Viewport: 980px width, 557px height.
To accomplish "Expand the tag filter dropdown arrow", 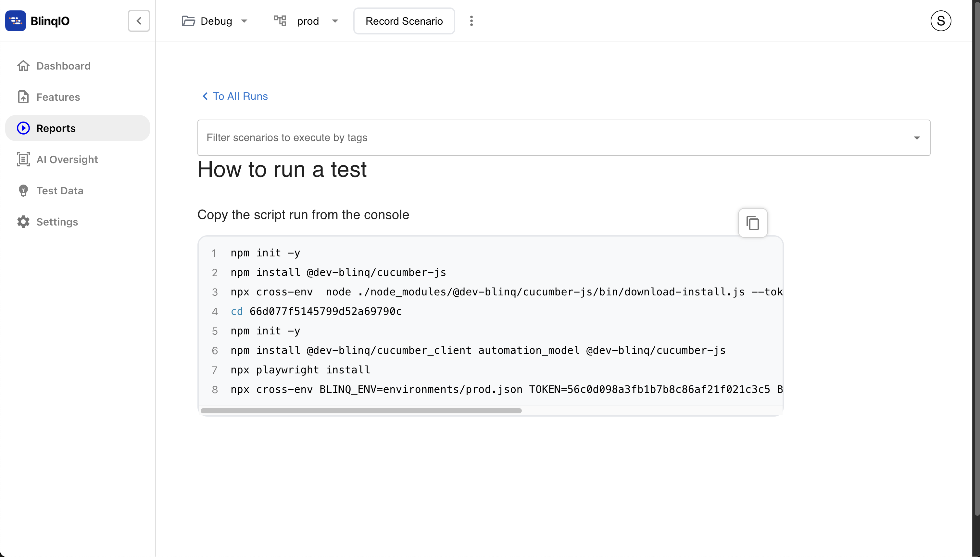I will coord(917,138).
